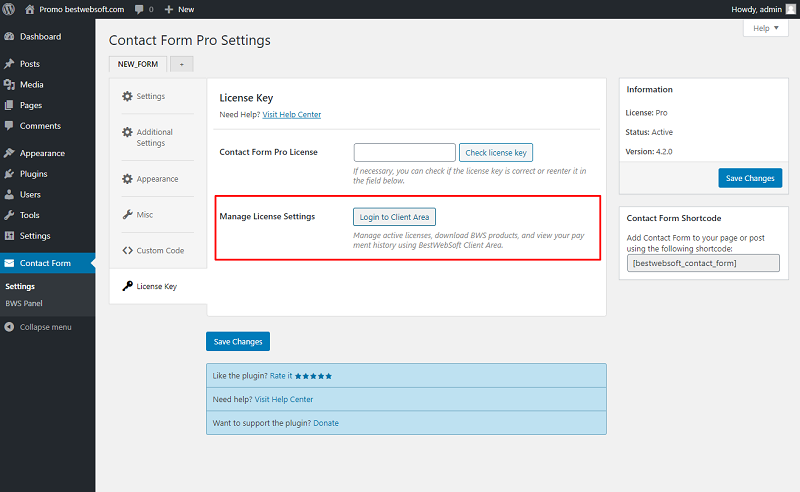Rate the plugin using the five stars
Viewport: 800px width, 492px height.
coord(313,376)
